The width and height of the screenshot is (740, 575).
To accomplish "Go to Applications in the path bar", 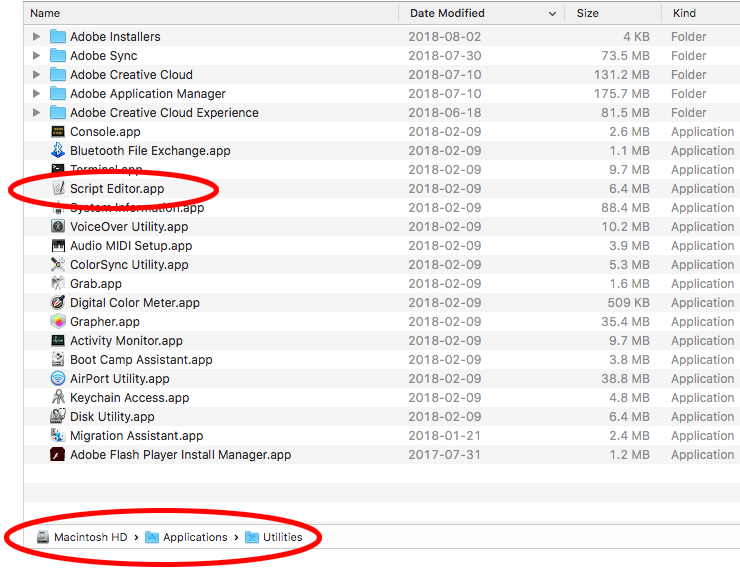I will coord(195,537).
